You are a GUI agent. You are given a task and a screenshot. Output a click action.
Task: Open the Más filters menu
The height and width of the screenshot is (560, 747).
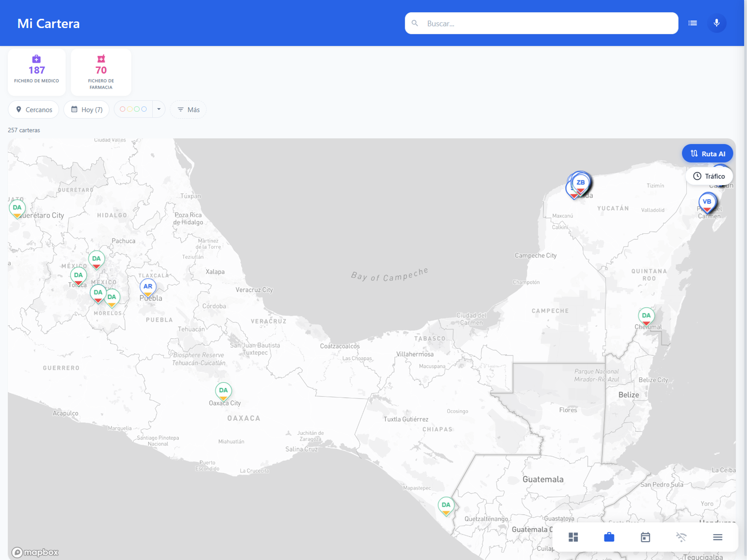[188, 109]
